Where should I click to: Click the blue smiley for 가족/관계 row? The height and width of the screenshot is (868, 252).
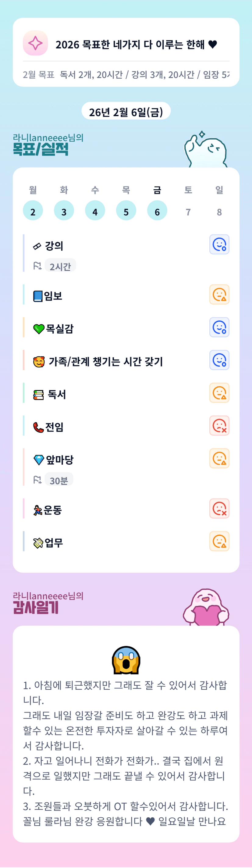(219, 360)
